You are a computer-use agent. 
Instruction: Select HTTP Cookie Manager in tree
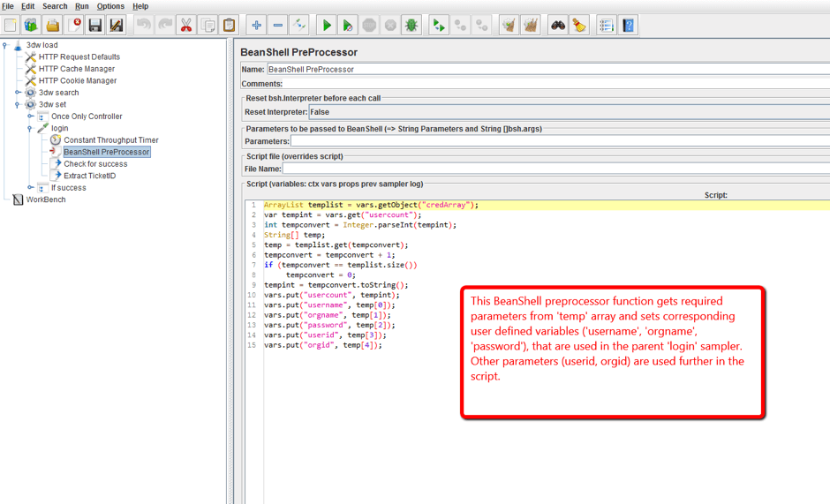point(77,80)
